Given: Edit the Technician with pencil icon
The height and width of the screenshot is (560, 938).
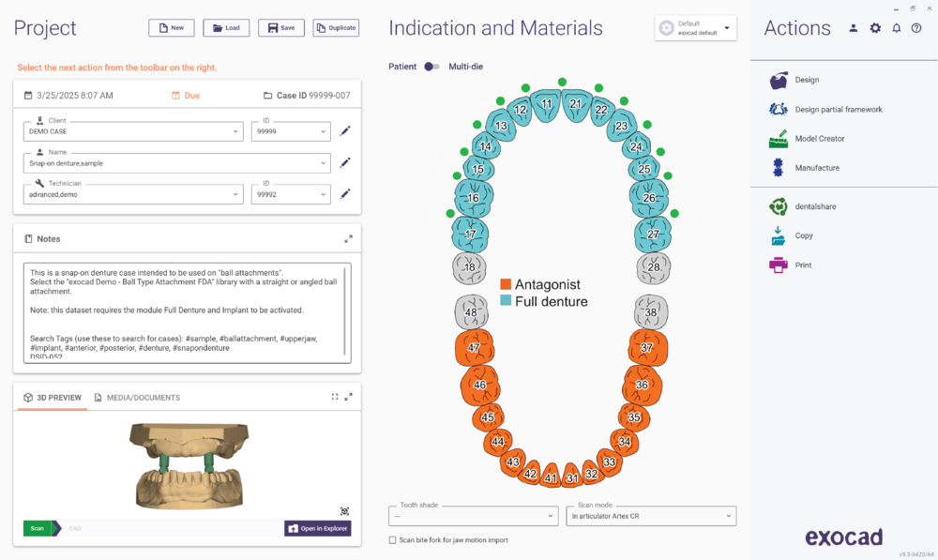Looking at the screenshot, I should (345, 194).
